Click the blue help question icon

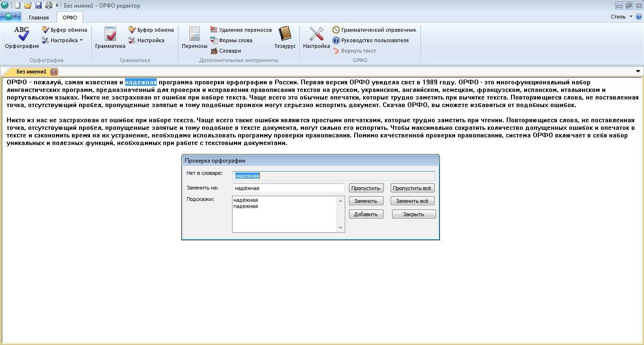point(639,17)
